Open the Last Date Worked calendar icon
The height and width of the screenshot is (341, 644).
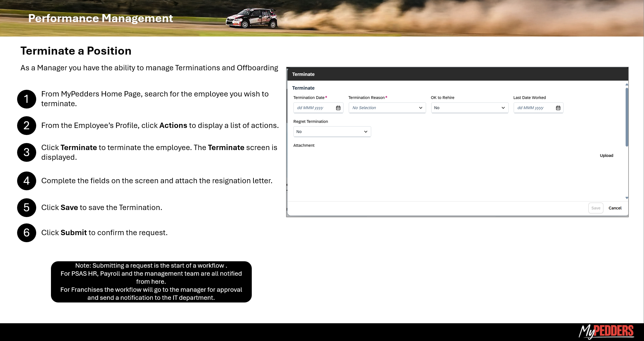pyautogui.click(x=558, y=108)
